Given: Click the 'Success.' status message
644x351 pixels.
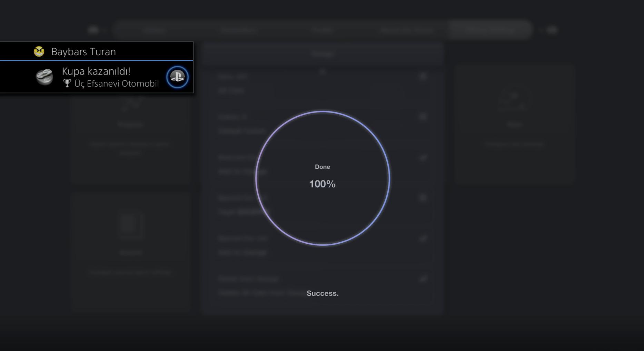Looking at the screenshot, I should [323, 293].
